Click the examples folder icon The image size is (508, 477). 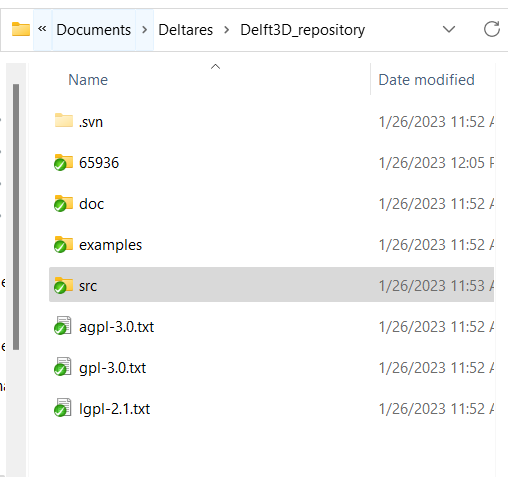(63, 244)
